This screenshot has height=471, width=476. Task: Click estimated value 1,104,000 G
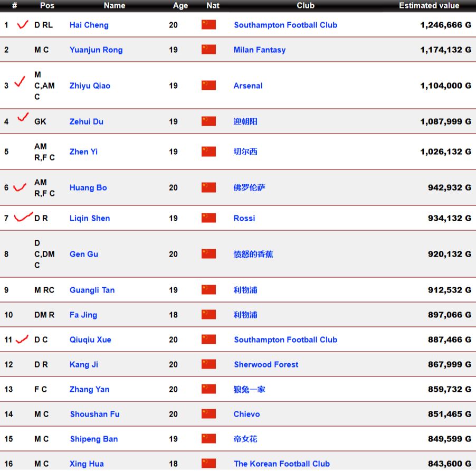coord(445,86)
